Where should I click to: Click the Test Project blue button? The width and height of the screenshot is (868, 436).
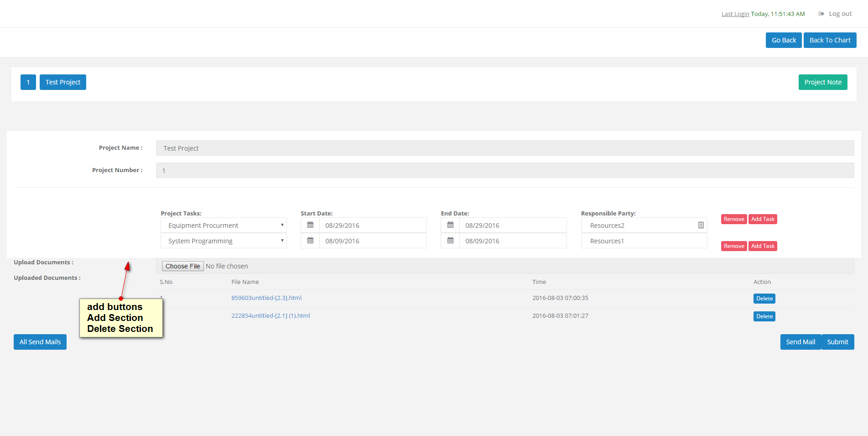pos(63,82)
